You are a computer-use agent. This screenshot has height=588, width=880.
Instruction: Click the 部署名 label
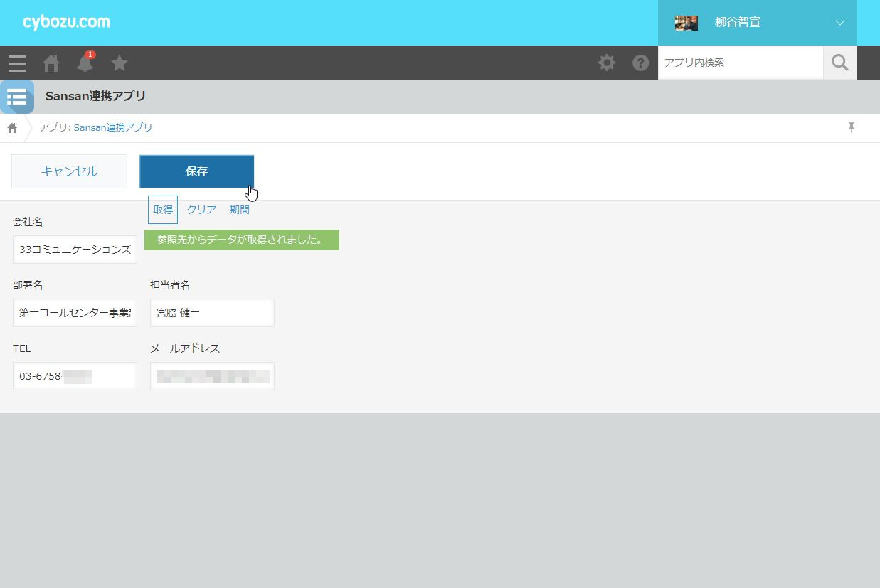pyautogui.click(x=28, y=285)
